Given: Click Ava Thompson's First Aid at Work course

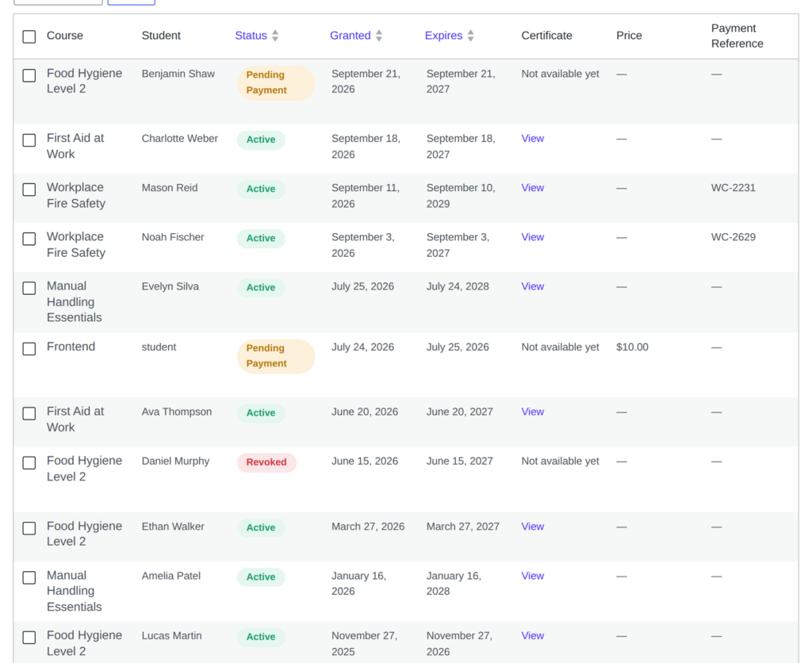Looking at the screenshot, I should click(x=75, y=419).
